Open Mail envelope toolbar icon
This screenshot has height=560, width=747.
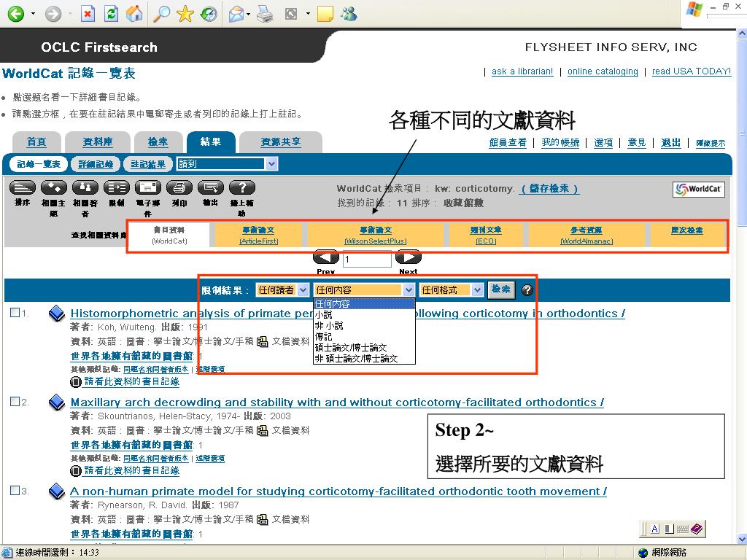click(237, 15)
